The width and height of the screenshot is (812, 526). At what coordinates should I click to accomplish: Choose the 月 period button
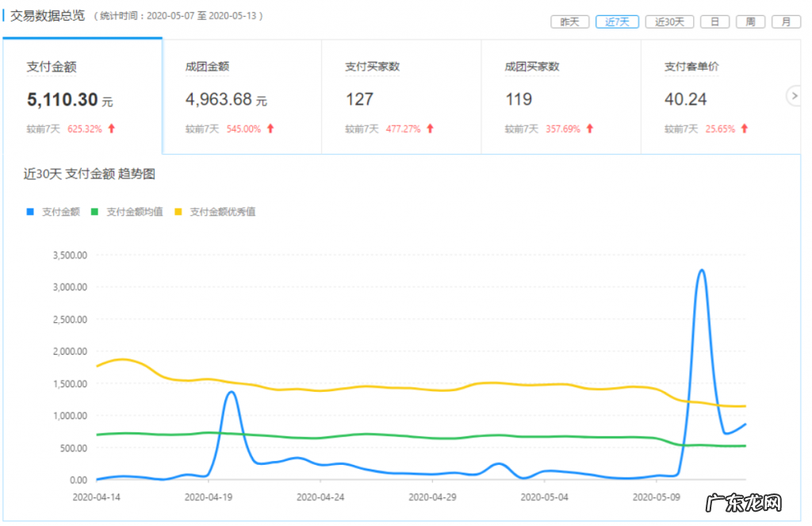[x=786, y=22]
